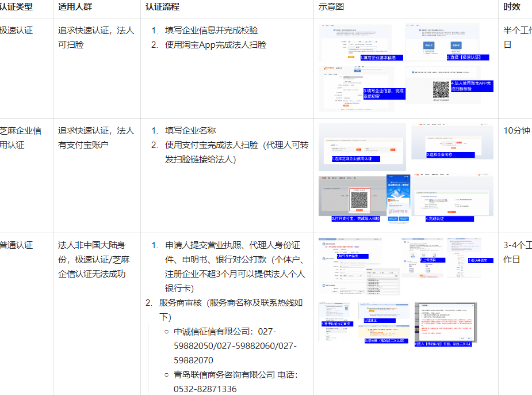Open the 填写企业信息,完成系统初审 screenshot
The image size is (532, 395).
pyautogui.click(x=357, y=88)
